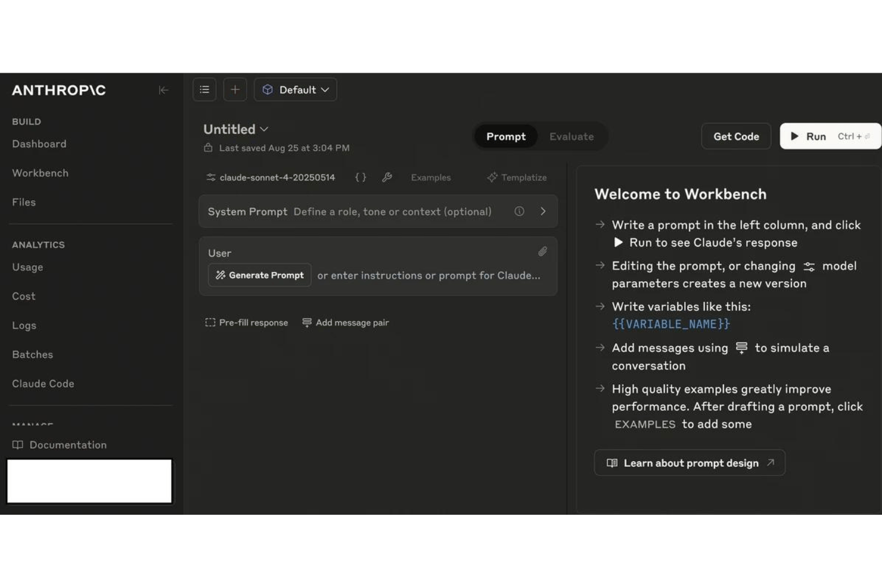Open the tools wrench icon

(x=387, y=178)
